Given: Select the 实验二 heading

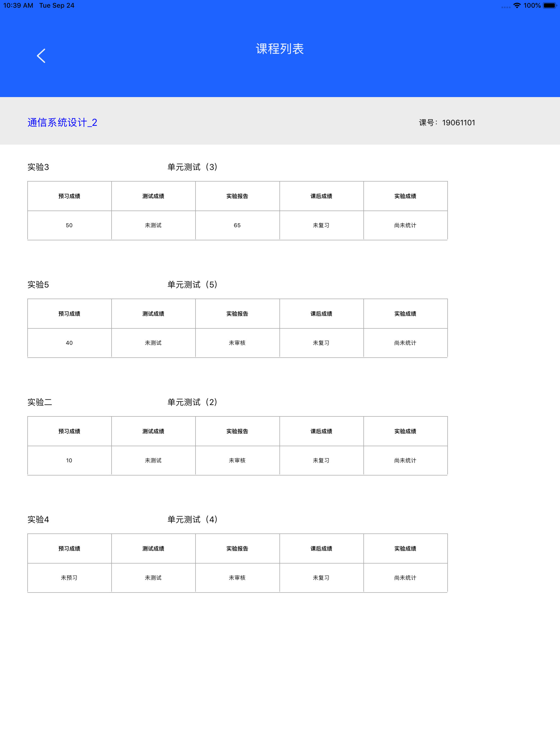Looking at the screenshot, I should tap(40, 402).
